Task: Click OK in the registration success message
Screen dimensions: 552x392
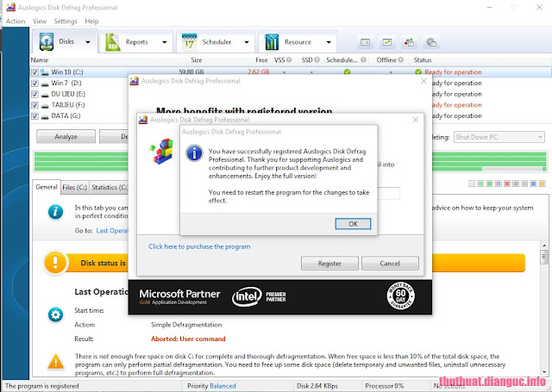Action: (x=353, y=224)
